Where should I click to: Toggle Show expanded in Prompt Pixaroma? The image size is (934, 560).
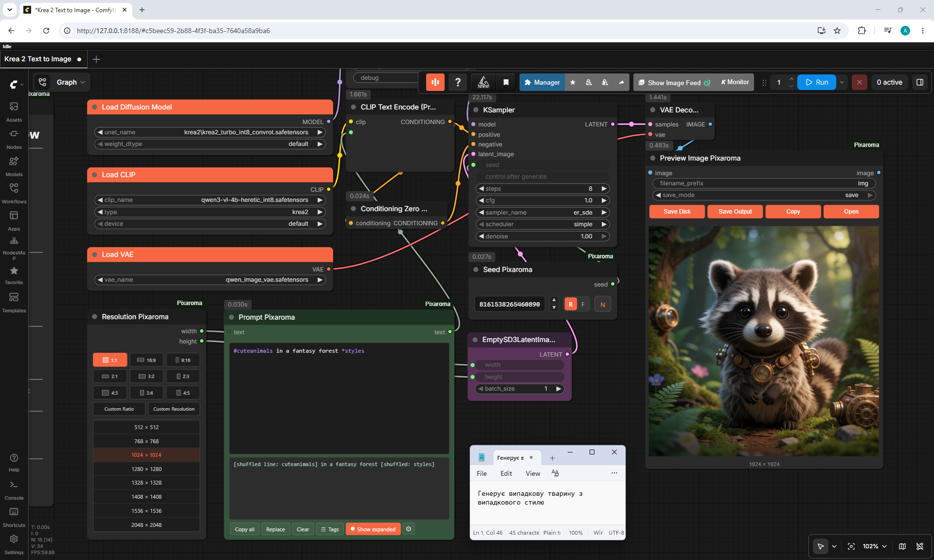pyautogui.click(x=373, y=529)
